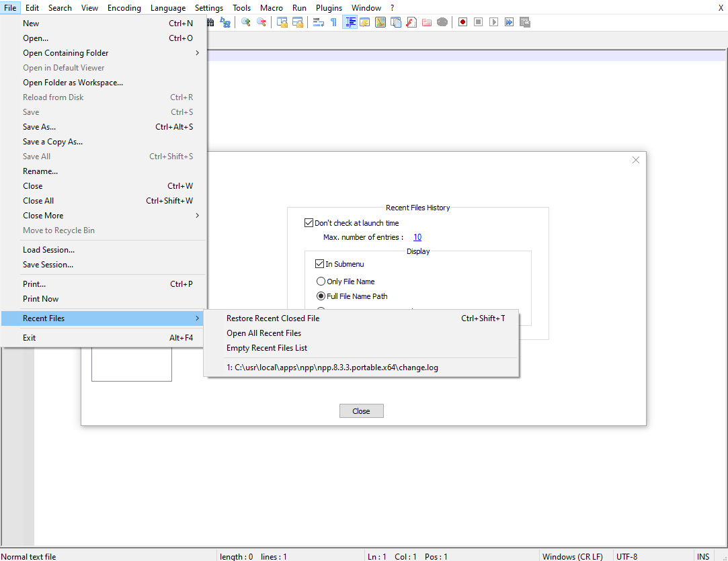Choose Save Session...
728x561 pixels.
[104, 265]
